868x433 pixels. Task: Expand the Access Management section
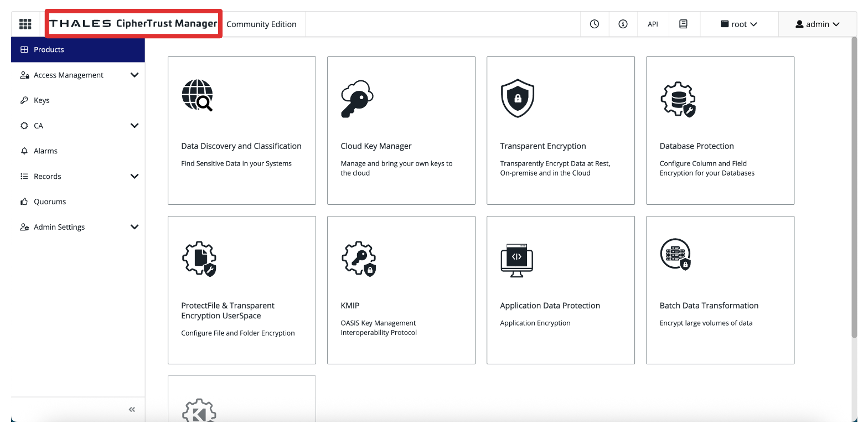coord(134,75)
